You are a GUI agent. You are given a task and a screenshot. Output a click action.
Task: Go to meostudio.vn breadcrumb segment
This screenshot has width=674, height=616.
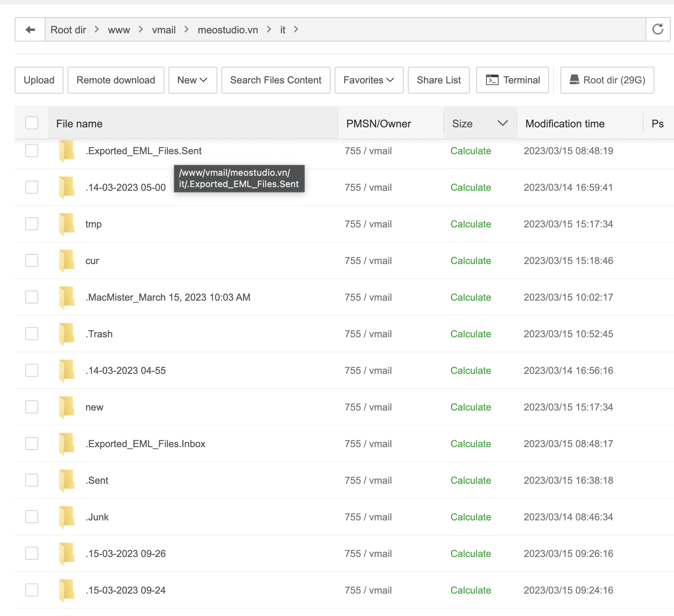click(228, 30)
